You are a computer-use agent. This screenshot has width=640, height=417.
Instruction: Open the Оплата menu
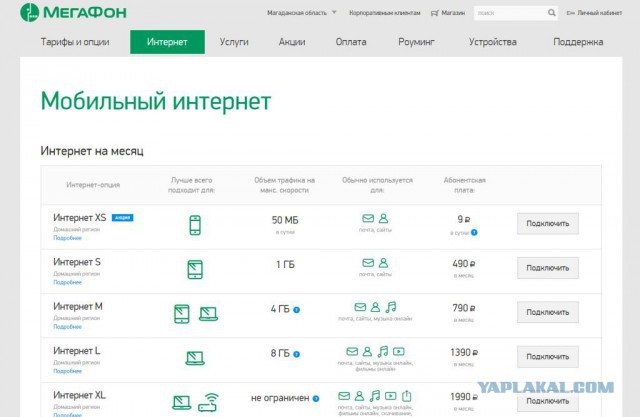point(351,42)
